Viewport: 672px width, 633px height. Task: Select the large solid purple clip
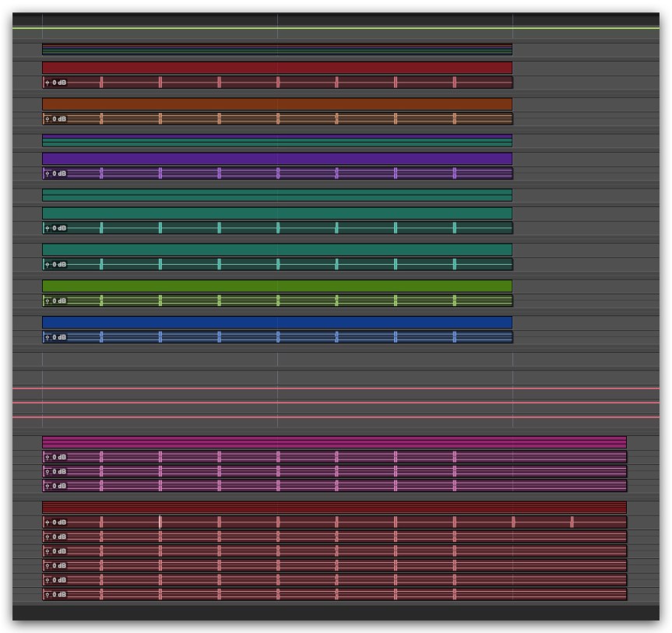pos(276,159)
